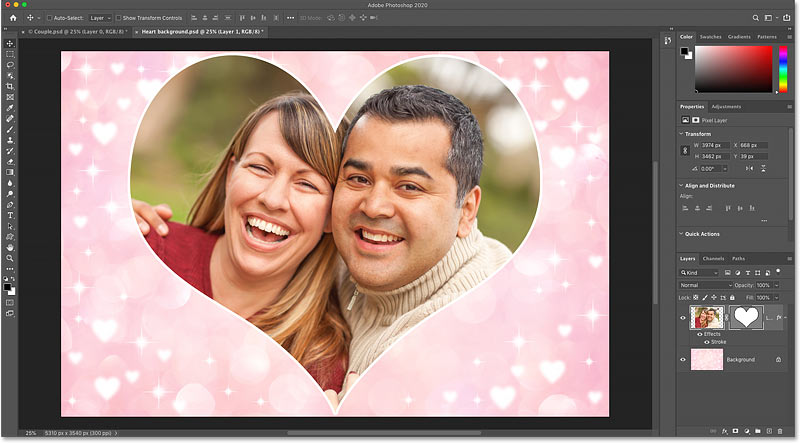Click the hue spectrum slider strip
The image size is (801, 444).
pyautogui.click(x=783, y=69)
